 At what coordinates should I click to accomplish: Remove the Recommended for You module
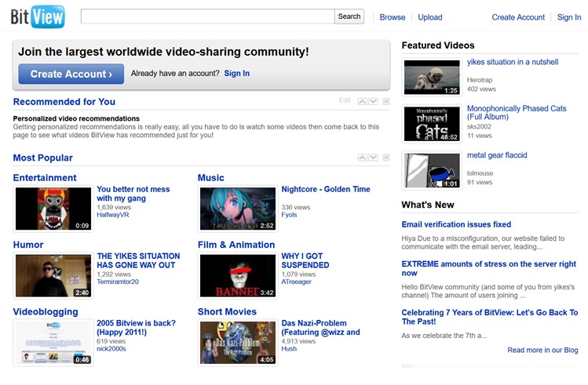[x=386, y=101]
